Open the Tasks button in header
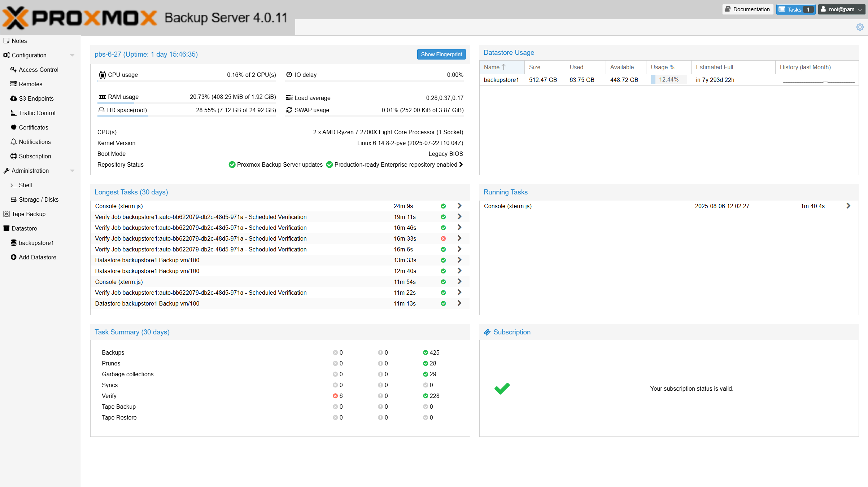The height and width of the screenshot is (487, 868). tap(795, 9)
